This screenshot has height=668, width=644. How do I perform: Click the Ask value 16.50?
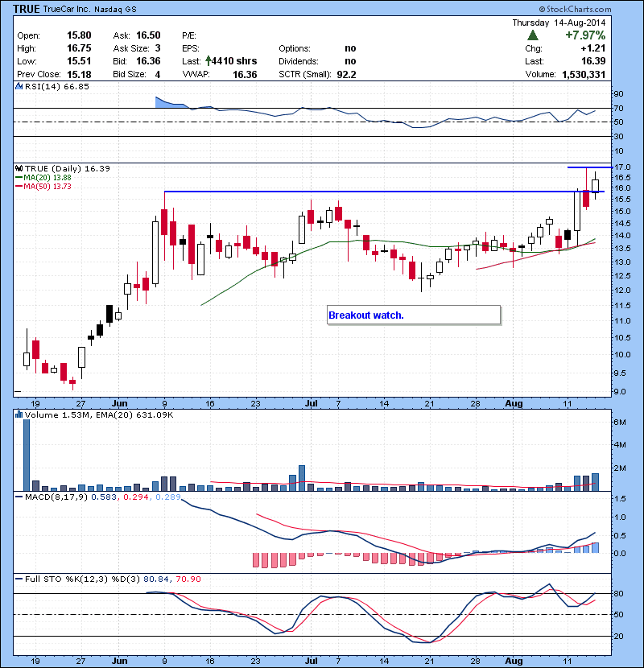coord(148,35)
